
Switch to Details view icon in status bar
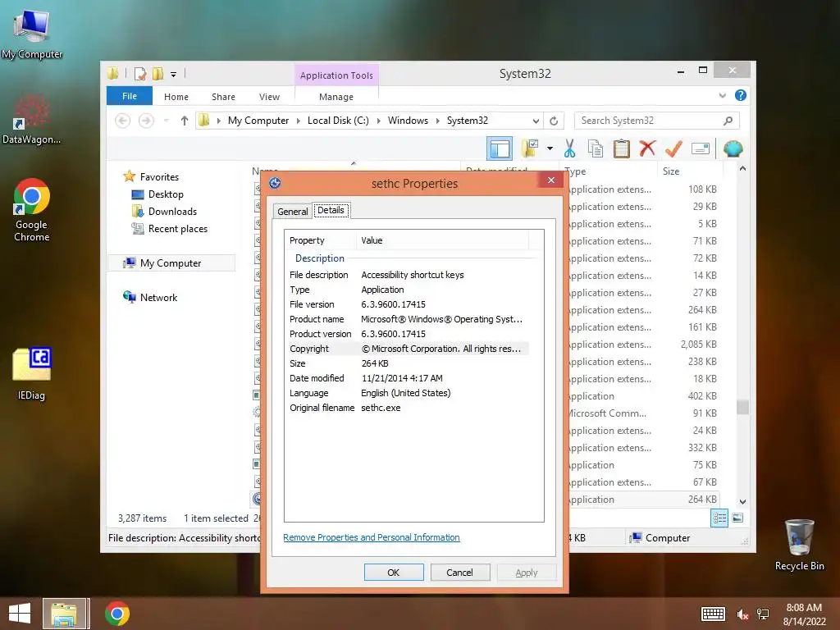click(719, 518)
